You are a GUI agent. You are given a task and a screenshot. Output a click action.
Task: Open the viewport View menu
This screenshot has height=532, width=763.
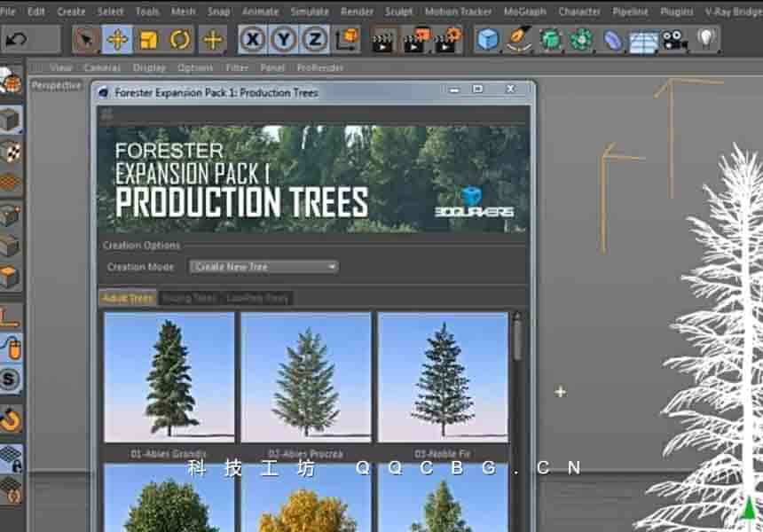click(x=61, y=67)
